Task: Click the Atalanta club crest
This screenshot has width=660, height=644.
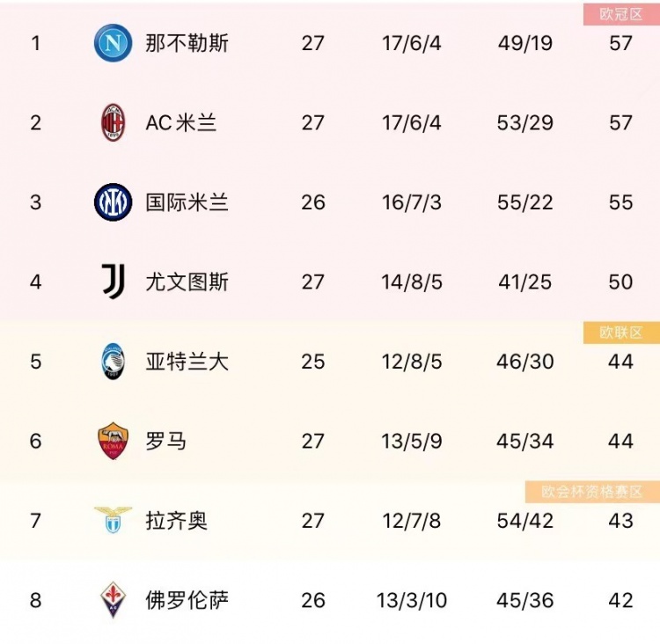Action: [x=113, y=361]
